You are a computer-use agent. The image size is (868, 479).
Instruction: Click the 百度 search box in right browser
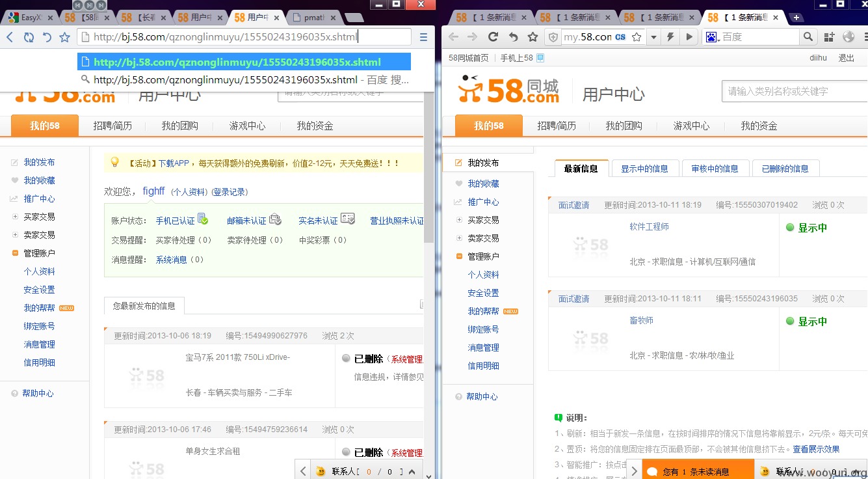tap(760, 37)
